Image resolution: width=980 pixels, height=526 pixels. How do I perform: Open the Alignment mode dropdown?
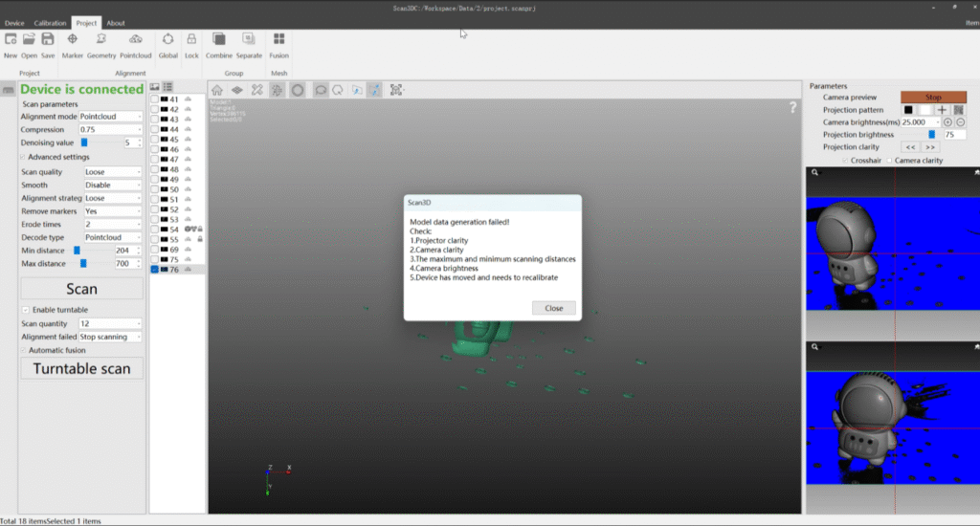pyautogui.click(x=111, y=117)
